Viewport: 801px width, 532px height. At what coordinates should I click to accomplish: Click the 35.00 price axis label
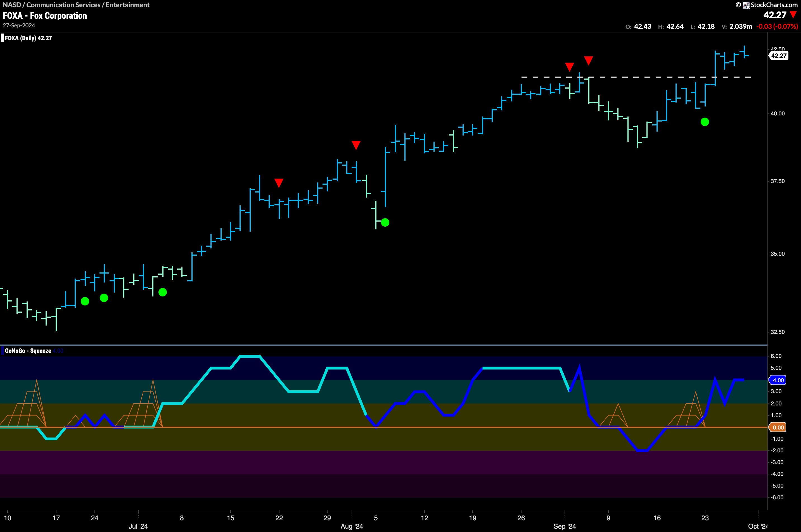(778, 254)
